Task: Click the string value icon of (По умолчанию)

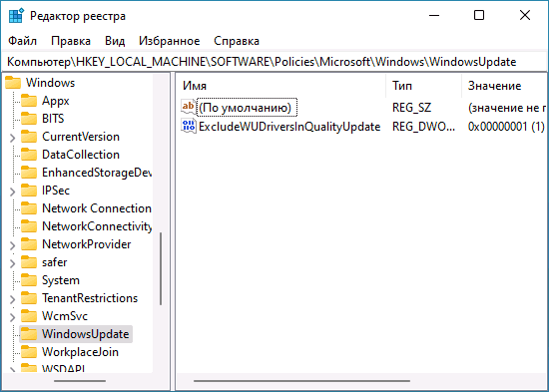Action: 189,107
